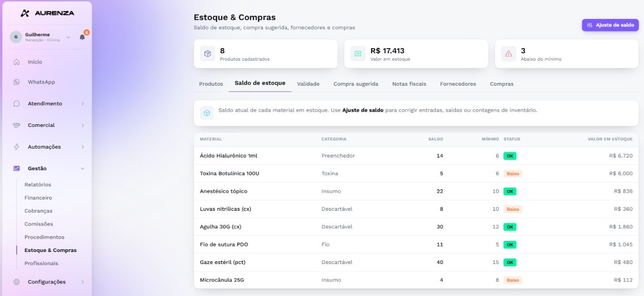Viewport: 644px width, 296px height.
Task: Open Profissionais in the sidebar
Action: pyautogui.click(x=41, y=263)
